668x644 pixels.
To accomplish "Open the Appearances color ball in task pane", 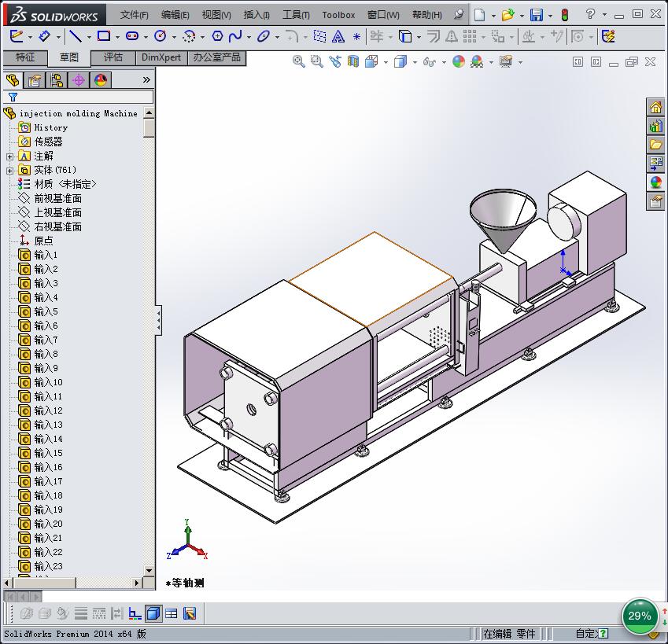I will [655, 182].
